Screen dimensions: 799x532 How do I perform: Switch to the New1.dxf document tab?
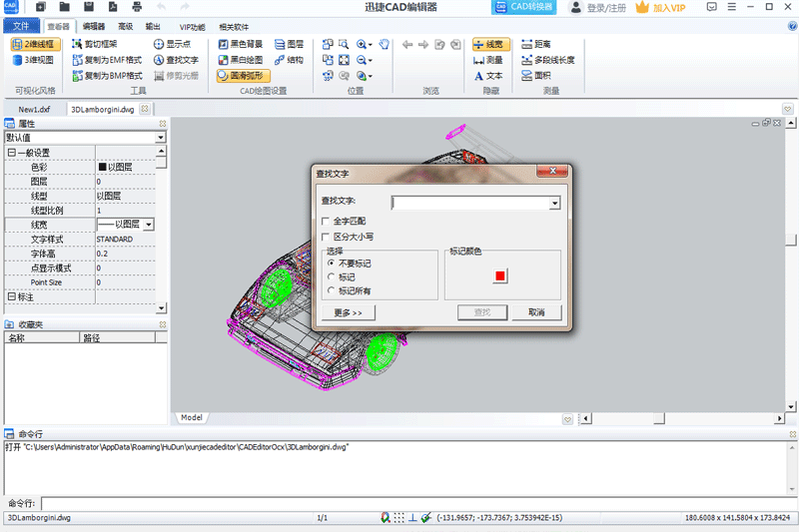(x=34, y=109)
